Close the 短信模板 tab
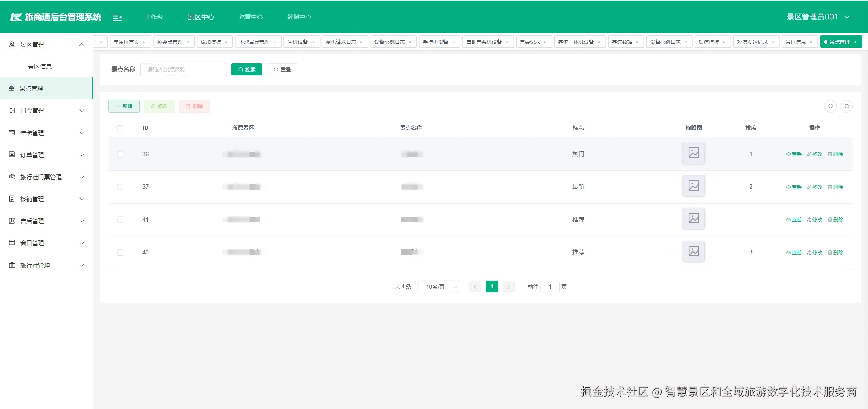 click(x=724, y=42)
